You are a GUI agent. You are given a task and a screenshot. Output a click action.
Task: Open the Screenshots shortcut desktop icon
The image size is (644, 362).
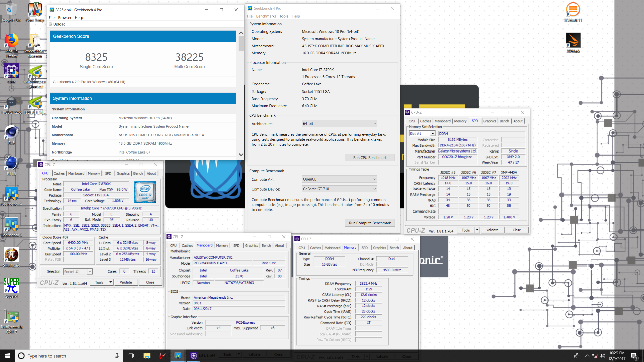tap(35, 46)
